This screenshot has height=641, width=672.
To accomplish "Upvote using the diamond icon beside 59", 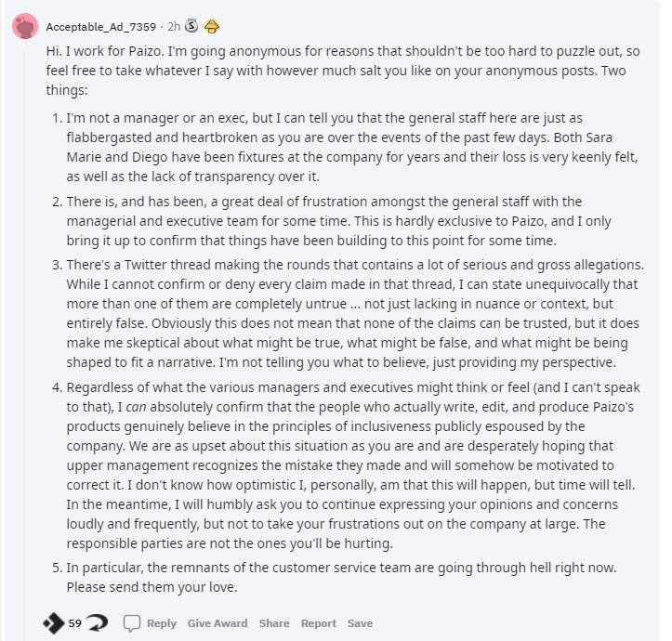I will pyautogui.click(x=54, y=623).
